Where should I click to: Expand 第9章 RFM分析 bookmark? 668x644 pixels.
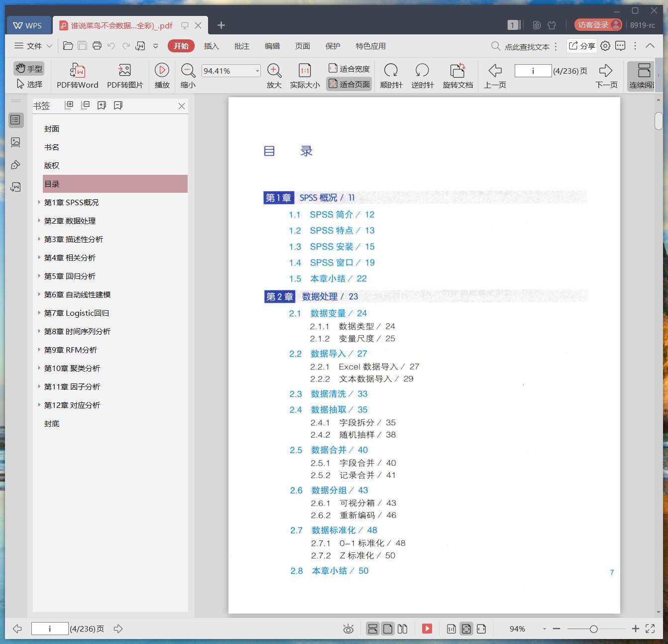pyautogui.click(x=39, y=350)
